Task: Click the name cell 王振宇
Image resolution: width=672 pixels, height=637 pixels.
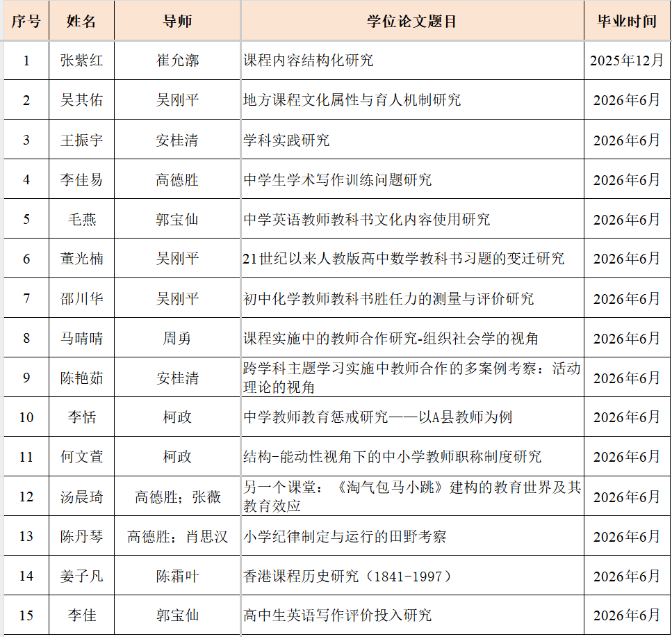Action: click(81, 140)
